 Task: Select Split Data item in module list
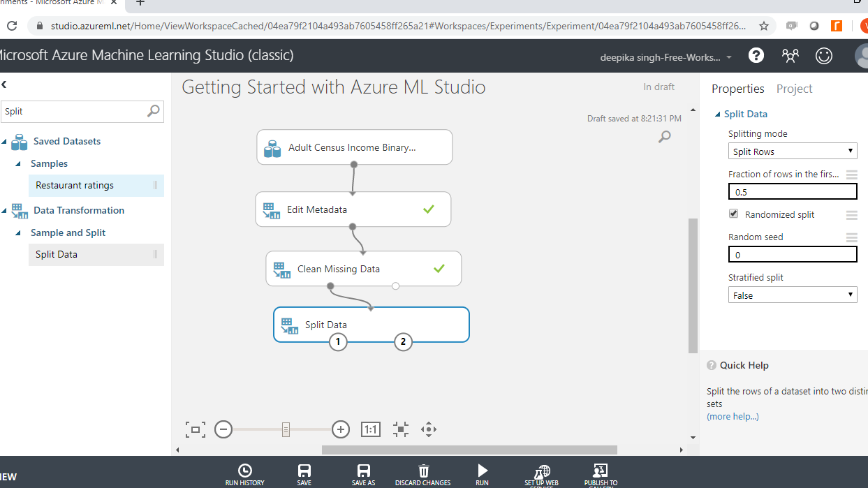tap(96, 255)
